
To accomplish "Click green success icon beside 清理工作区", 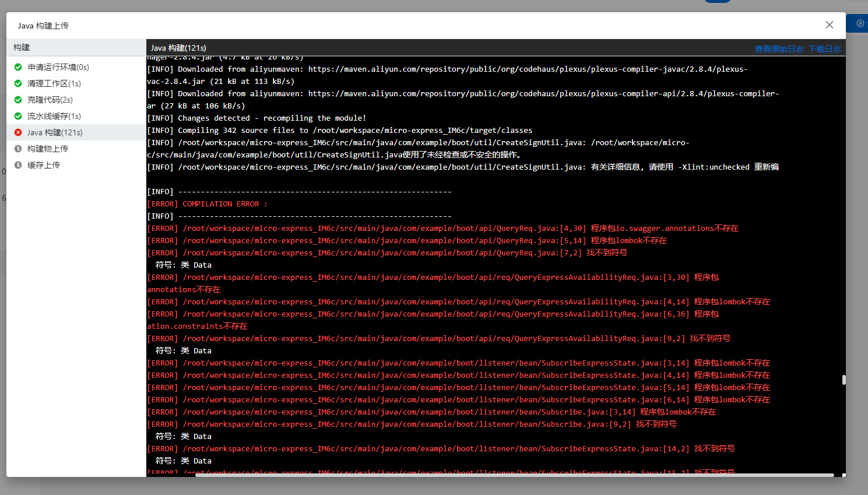I will tap(18, 83).
